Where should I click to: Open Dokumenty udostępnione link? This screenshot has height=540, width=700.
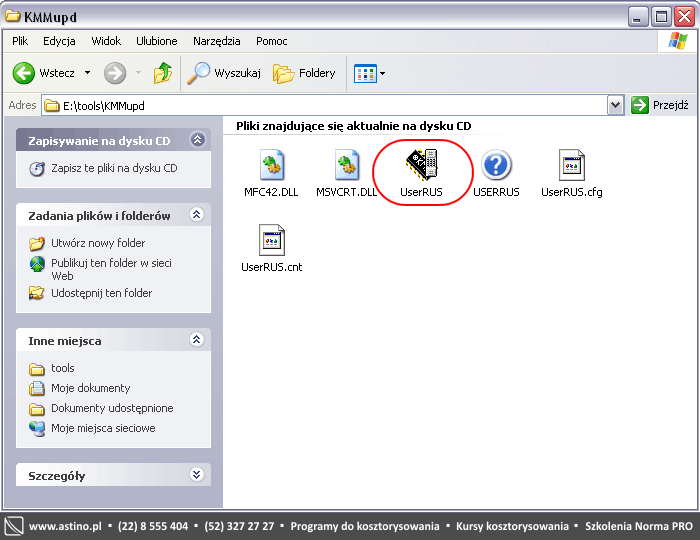click(x=112, y=408)
